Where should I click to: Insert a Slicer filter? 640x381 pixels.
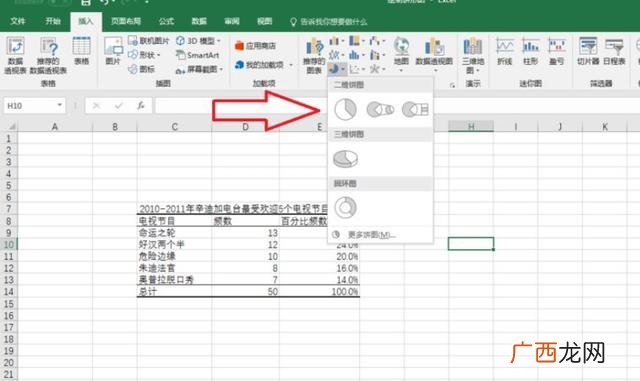pyautogui.click(x=588, y=51)
